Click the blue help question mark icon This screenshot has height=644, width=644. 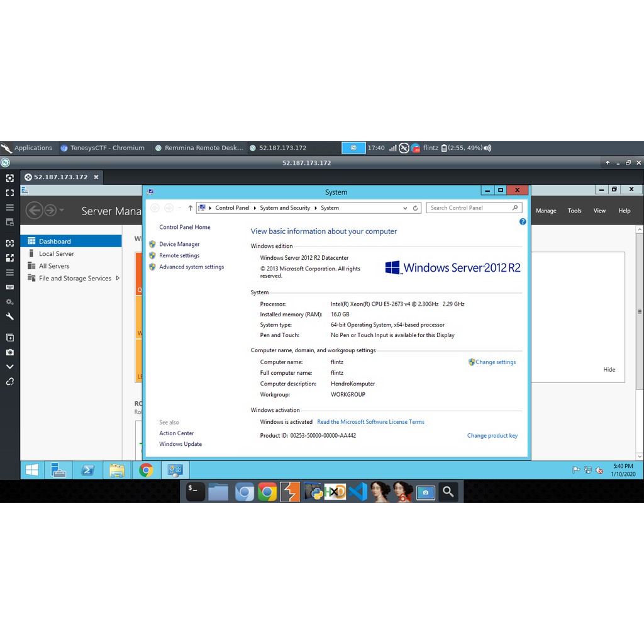(x=523, y=222)
